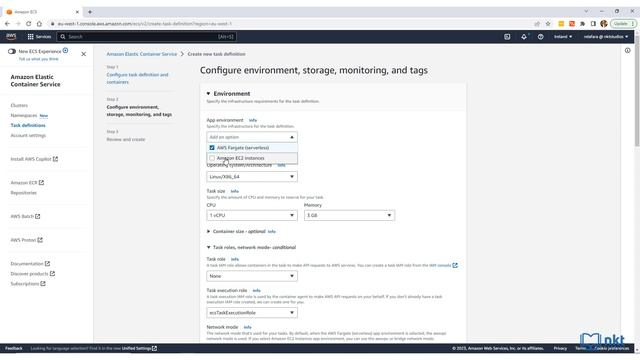Screen dimensions: 640x360
Task: Toggle the New ECS Experience switch
Action: [12, 51]
